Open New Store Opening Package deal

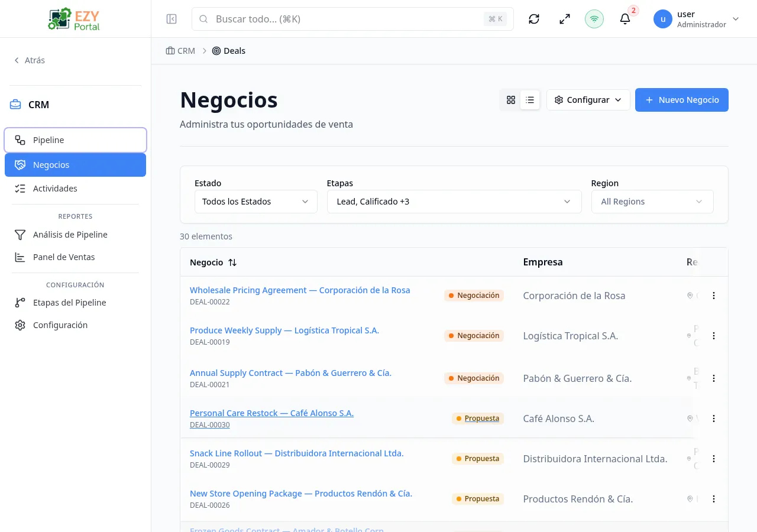[301, 494]
